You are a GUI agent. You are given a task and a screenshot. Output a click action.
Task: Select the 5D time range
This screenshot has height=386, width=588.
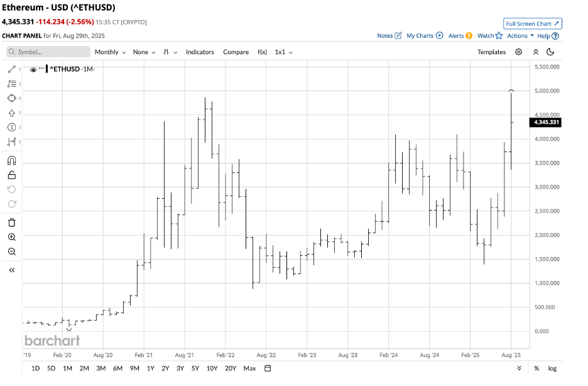[51, 368]
